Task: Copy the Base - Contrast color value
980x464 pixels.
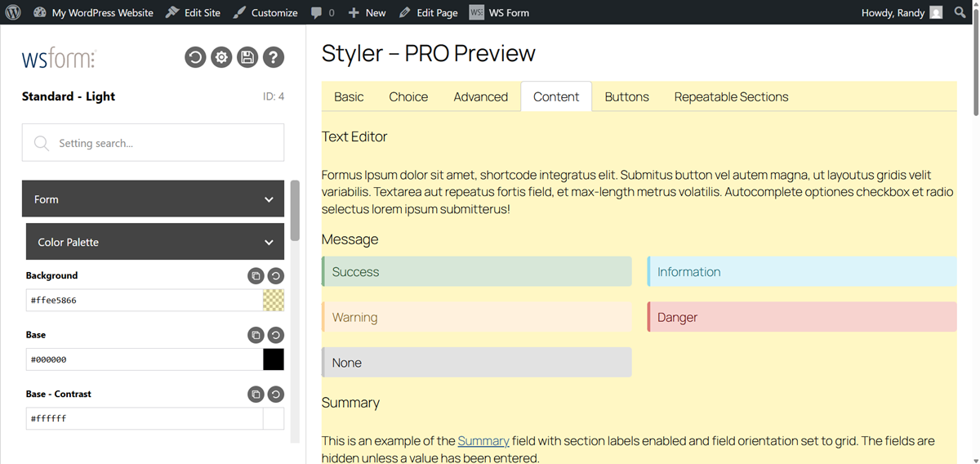Action: [x=256, y=395]
